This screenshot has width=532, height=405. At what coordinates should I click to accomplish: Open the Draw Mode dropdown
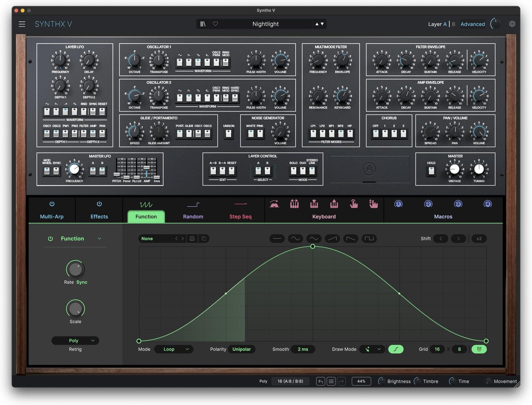(x=372, y=349)
